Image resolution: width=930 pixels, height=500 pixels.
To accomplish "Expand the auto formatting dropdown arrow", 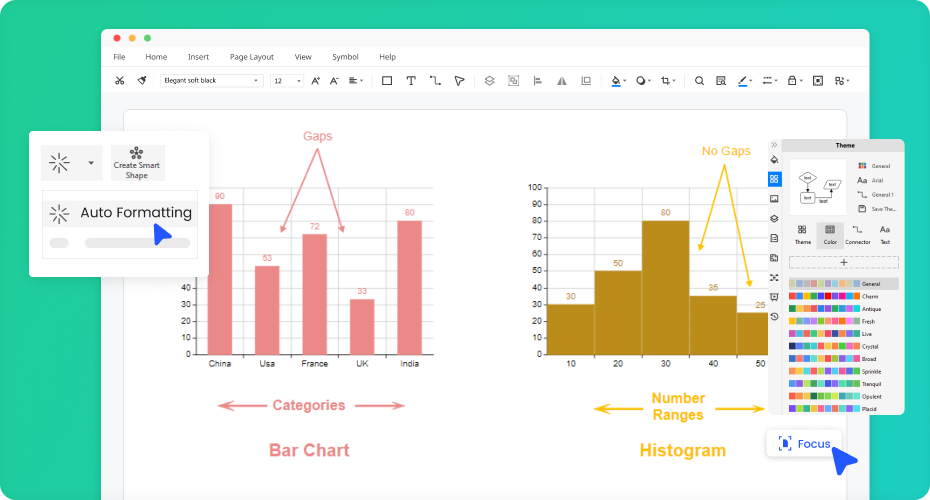I will (91, 162).
